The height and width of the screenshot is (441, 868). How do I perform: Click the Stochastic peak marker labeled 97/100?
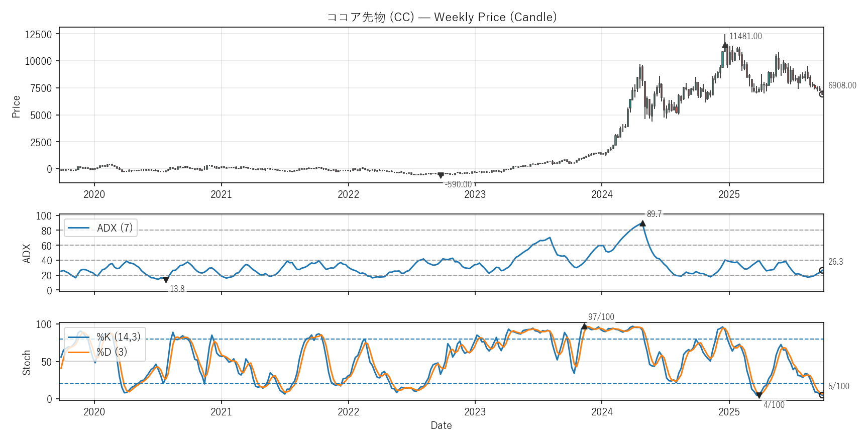584,326
